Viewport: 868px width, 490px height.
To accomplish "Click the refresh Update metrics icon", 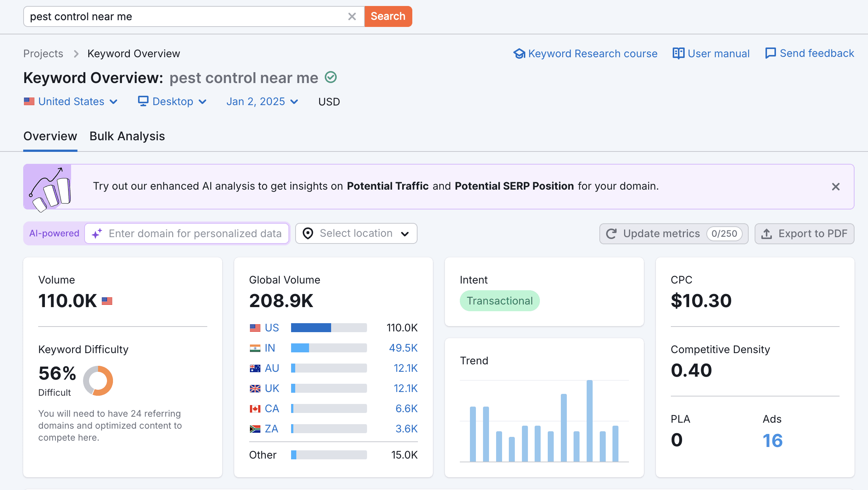I will (x=612, y=233).
